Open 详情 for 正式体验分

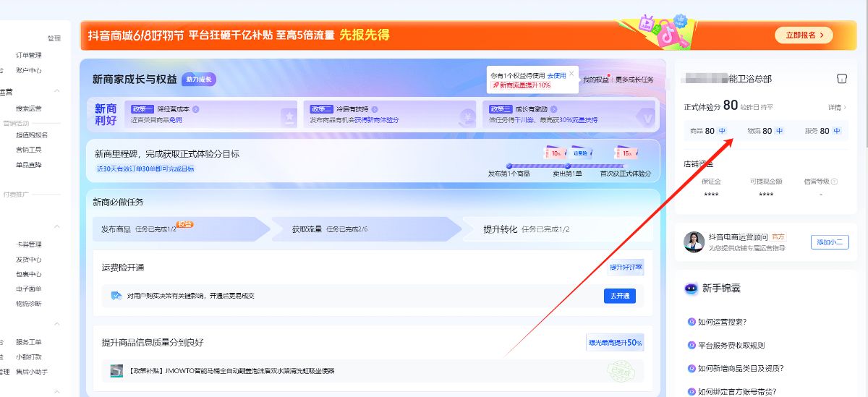click(837, 107)
